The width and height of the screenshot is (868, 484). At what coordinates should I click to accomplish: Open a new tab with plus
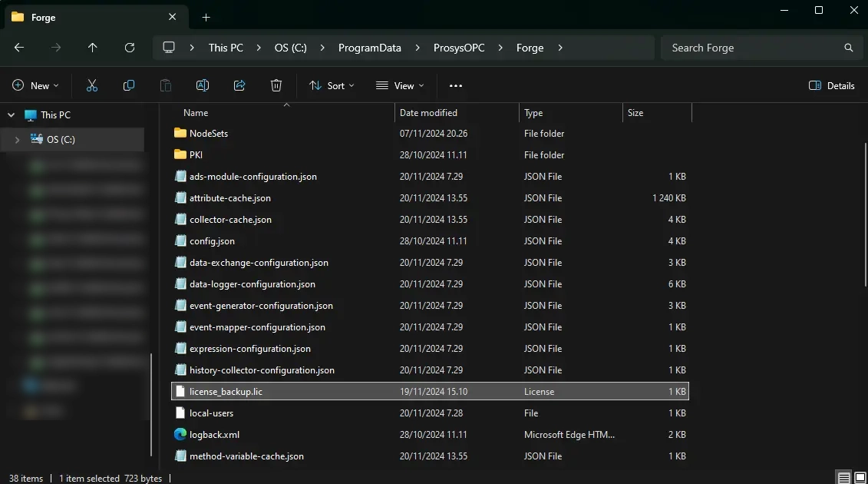point(206,17)
